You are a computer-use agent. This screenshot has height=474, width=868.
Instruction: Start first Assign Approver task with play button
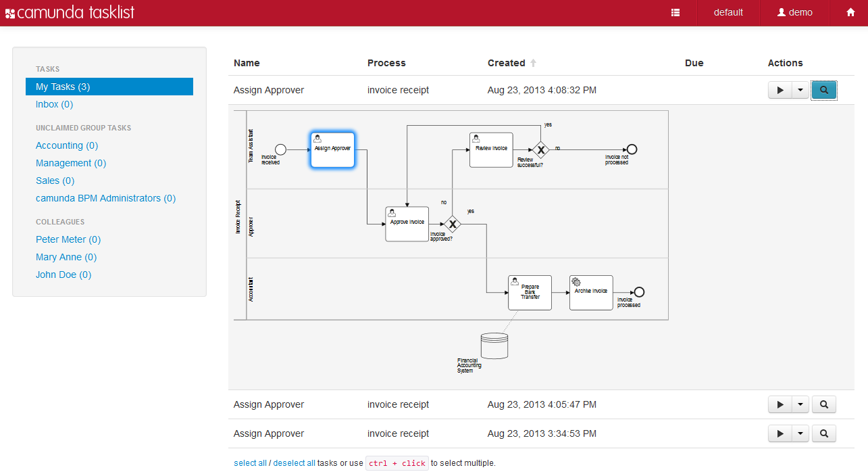pyautogui.click(x=780, y=90)
